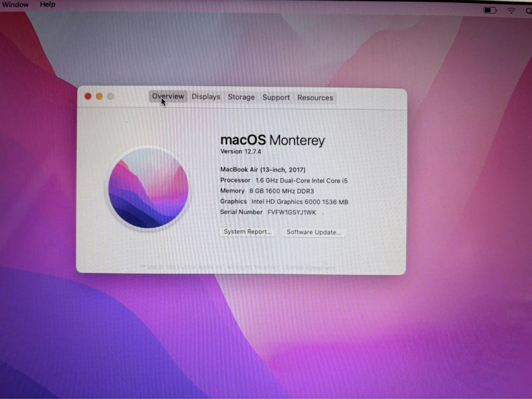Check the battery status icon

490,10
